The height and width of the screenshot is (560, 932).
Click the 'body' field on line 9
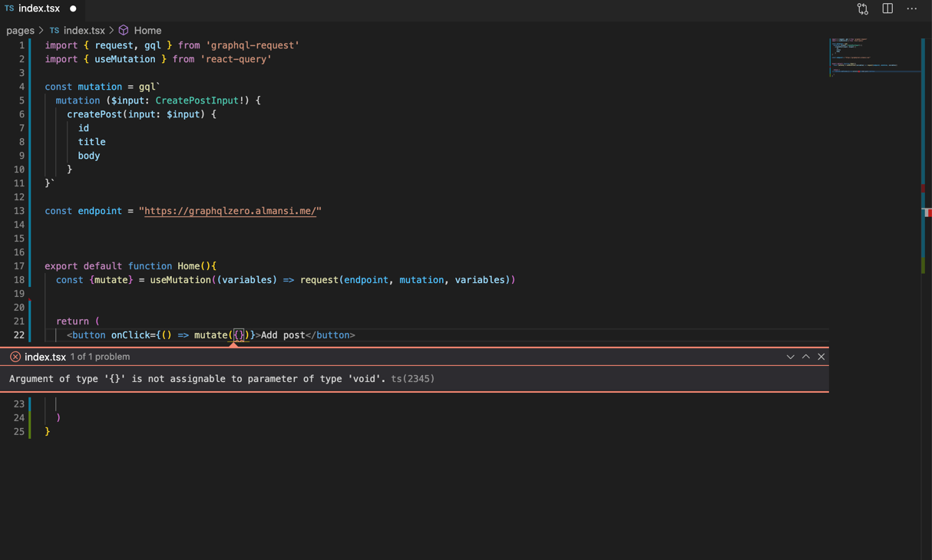(89, 156)
